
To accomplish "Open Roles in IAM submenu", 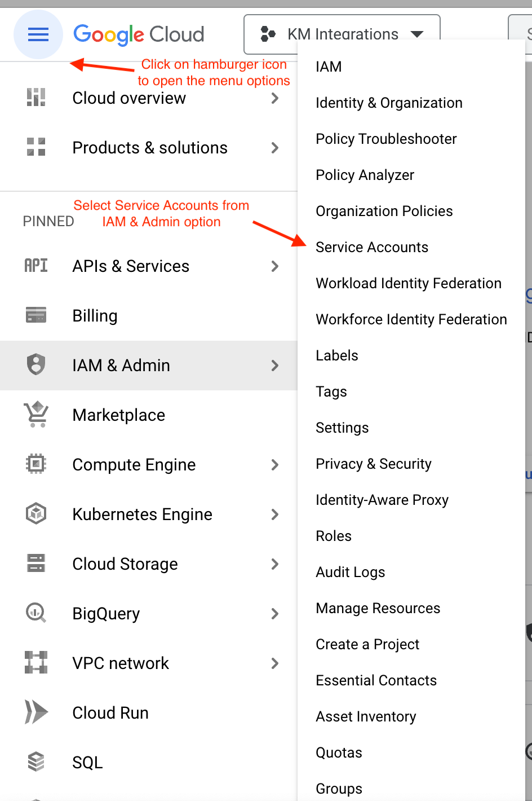I will [334, 536].
